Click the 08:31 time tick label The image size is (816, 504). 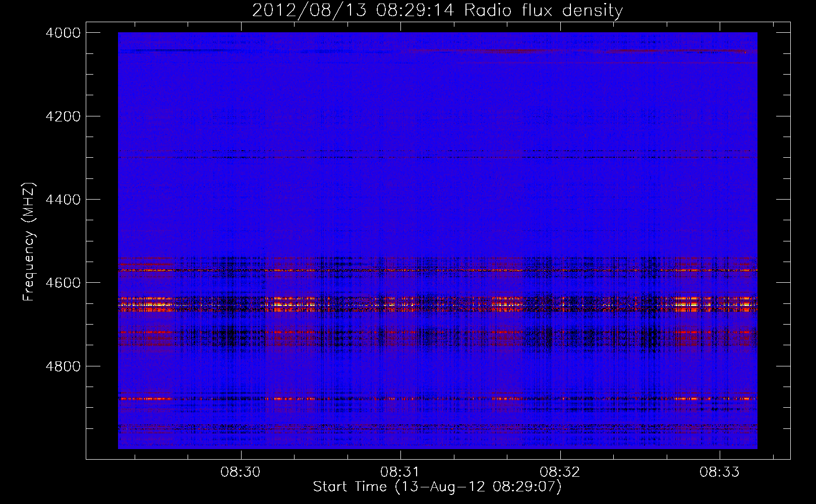pos(400,472)
